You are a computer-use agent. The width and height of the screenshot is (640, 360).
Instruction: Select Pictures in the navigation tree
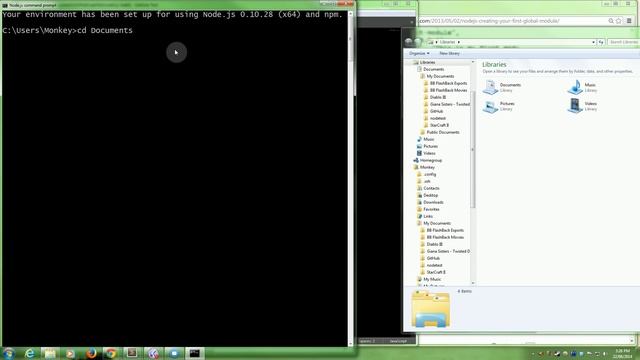tap(430, 147)
